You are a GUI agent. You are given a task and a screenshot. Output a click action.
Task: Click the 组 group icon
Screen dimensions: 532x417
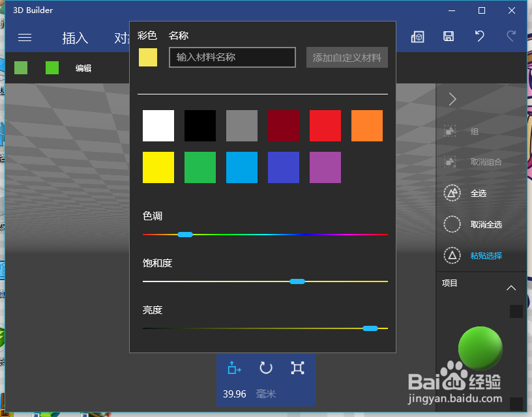tap(451, 131)
